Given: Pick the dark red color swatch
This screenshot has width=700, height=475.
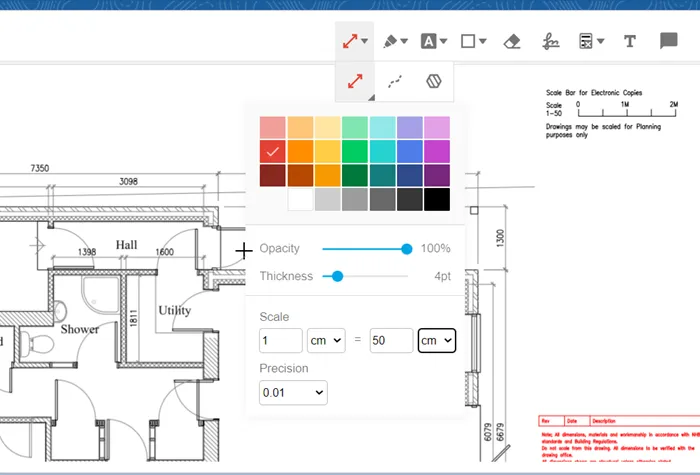Looking at the screenshot, I should (272, 175).
